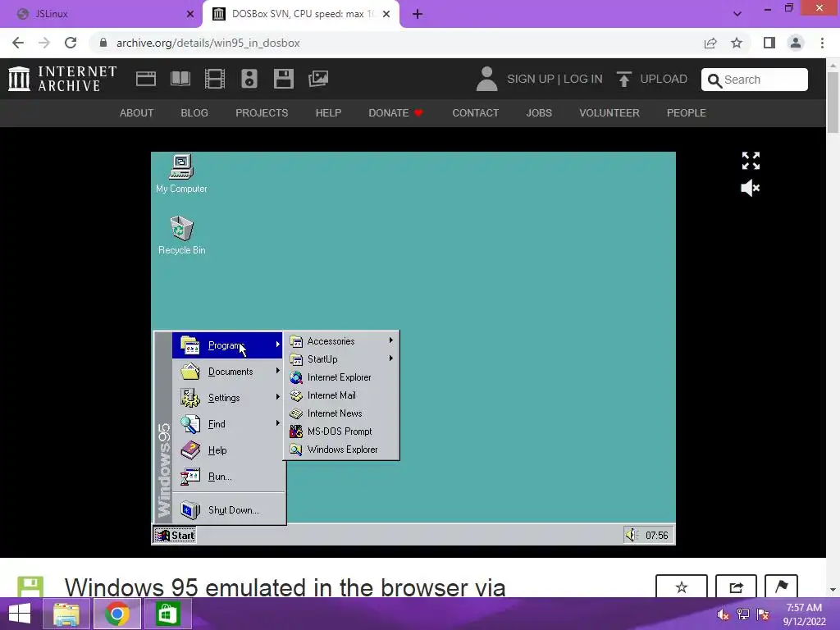The width and height of the screenshot is (840, 630).
Task: Open the CONTACT nav link
Action: (x=475, y=113)
